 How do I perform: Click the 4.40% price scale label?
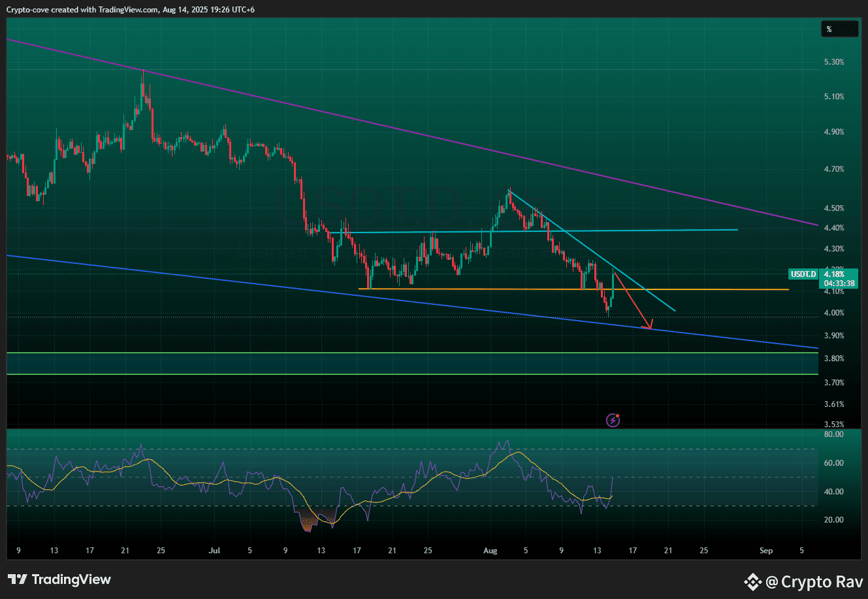point(834,228)
